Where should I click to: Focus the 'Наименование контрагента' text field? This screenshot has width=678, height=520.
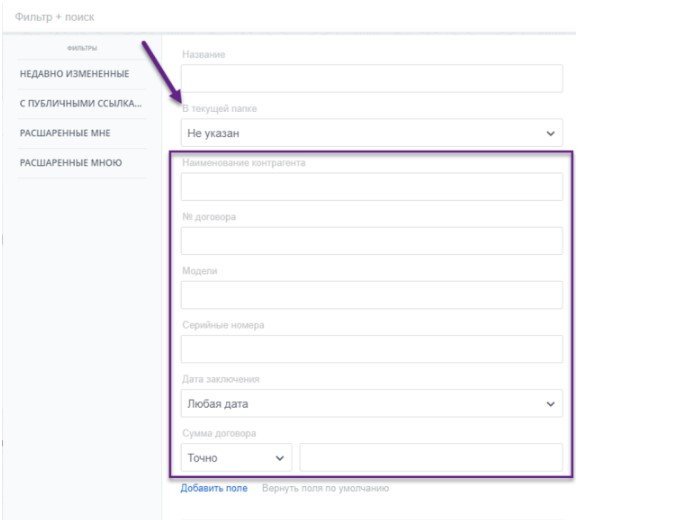pyautogui.click(x=371, y=187)
